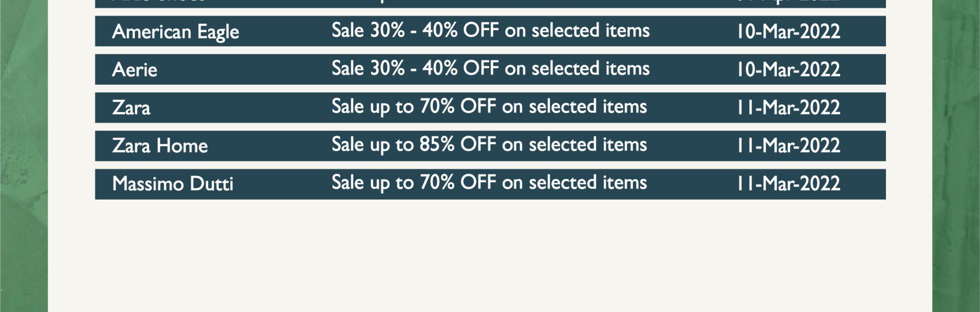980x312 pixels.
Task: Select the Zara Home store name
Action: pyautogui.click(x=160, y=146)
